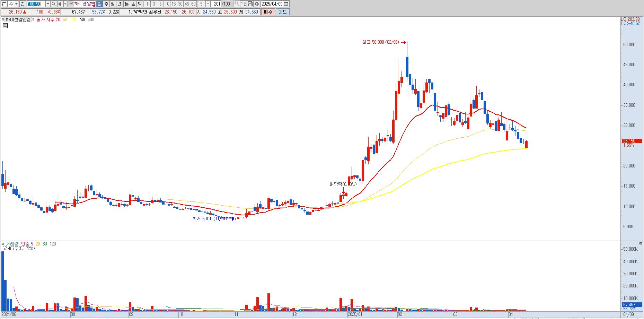Click the stock code input 160190

click(36, 4)
